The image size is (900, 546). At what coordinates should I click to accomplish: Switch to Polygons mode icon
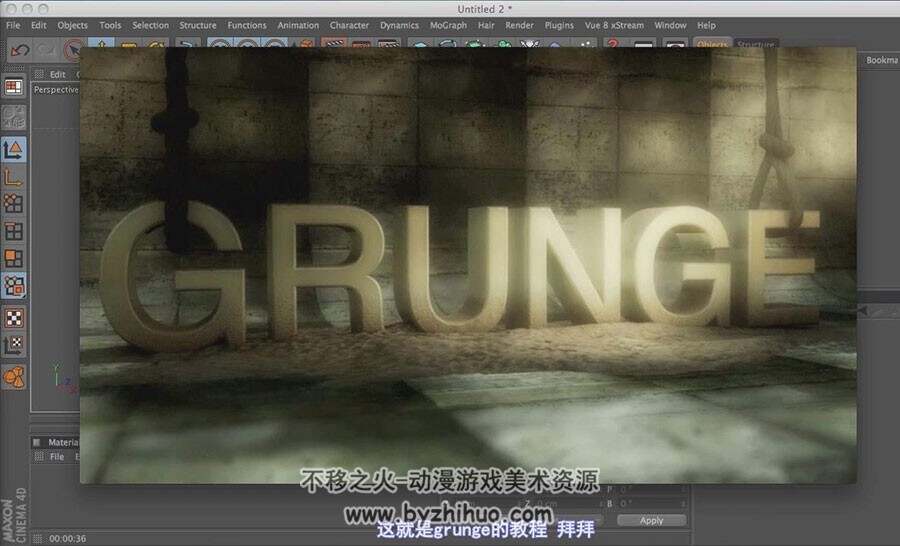[x=13, y=258]
